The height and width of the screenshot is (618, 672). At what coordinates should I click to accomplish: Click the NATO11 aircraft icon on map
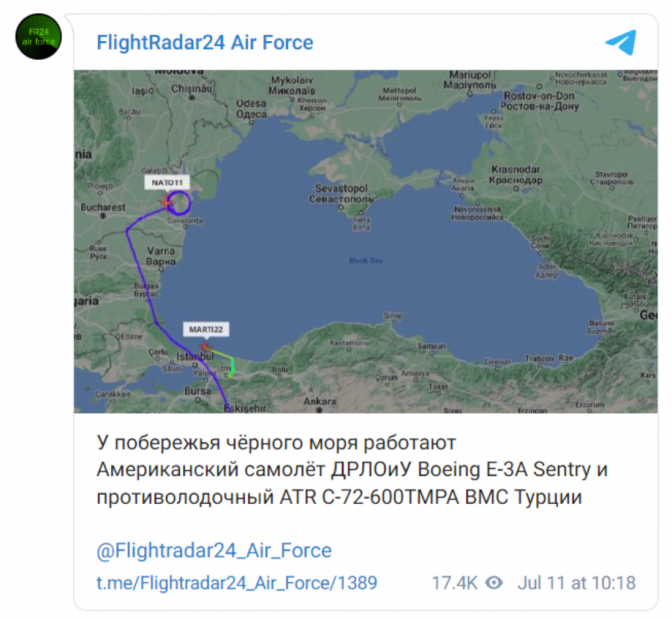click(x=166, y=202)
